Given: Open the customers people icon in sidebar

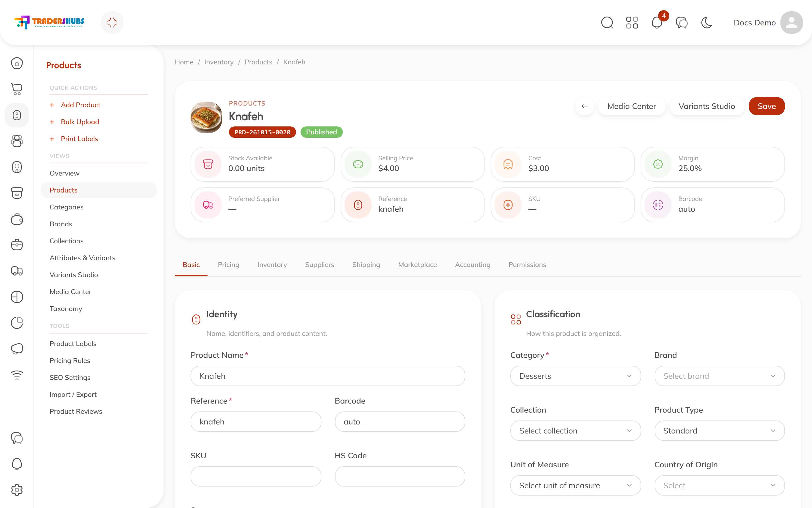Looking at the screenshot, I should 17,141.
